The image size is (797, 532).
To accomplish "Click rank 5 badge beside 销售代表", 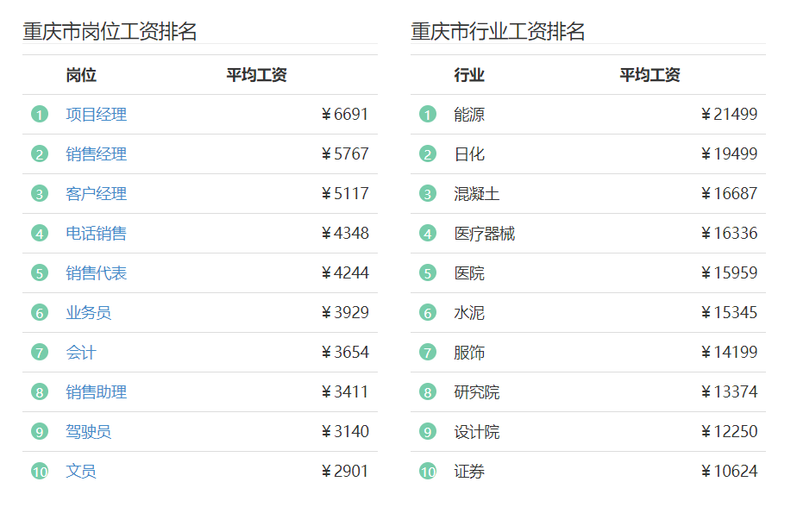I will pyautogui.click(x=40, y=272).
